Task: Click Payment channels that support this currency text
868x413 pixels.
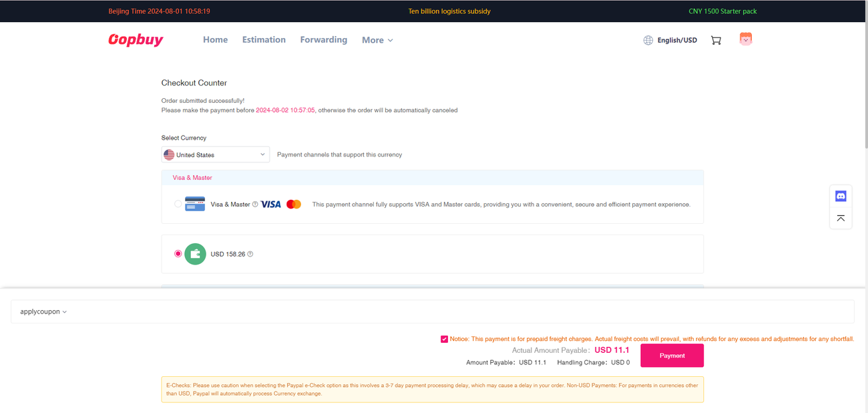Action: pyautogui.click(x=339, y=154)
